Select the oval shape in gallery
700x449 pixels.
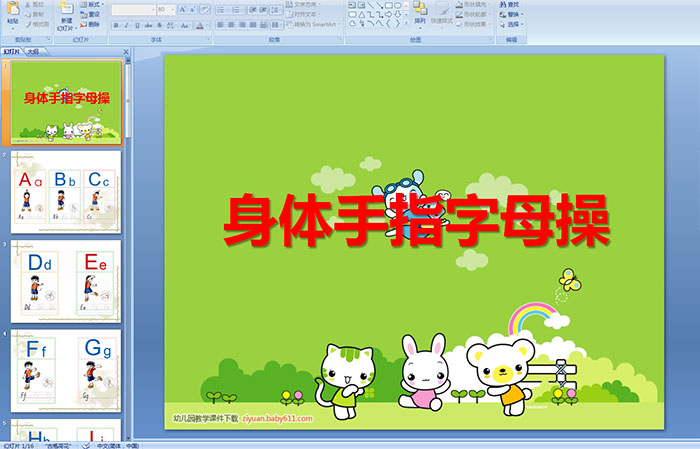(398, 5)
